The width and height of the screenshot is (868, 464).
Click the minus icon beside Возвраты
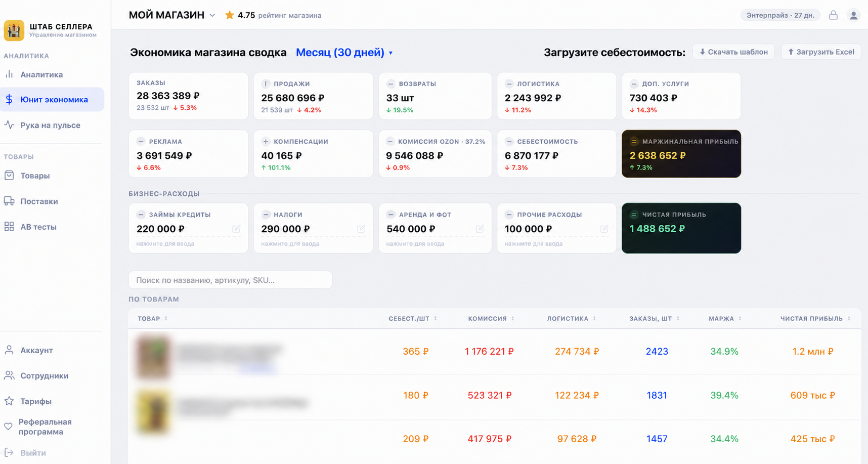[390, 83]
